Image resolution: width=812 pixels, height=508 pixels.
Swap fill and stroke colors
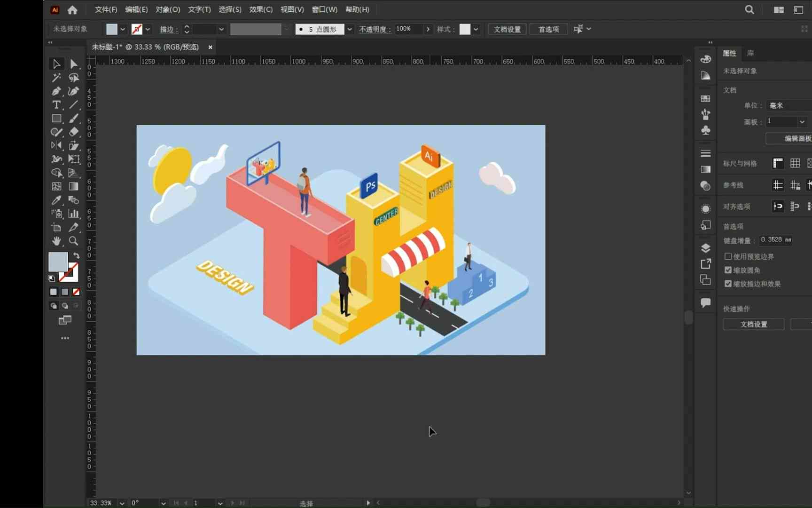(x=76, y=255)
